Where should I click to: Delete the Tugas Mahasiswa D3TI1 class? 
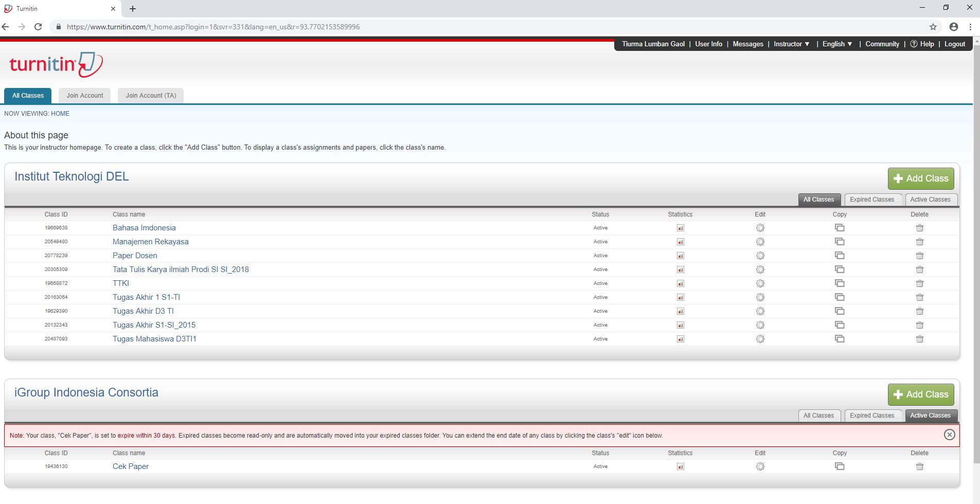coord(920,339)
